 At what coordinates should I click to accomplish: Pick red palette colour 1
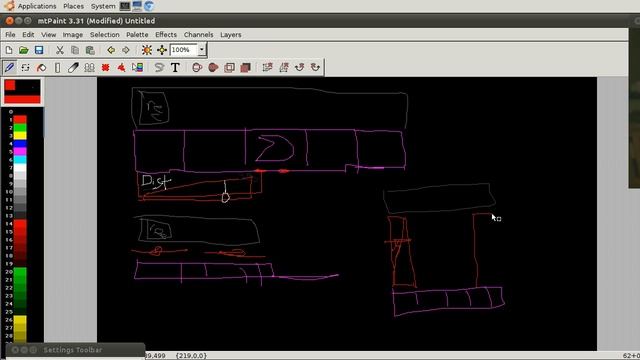point(20,120)
